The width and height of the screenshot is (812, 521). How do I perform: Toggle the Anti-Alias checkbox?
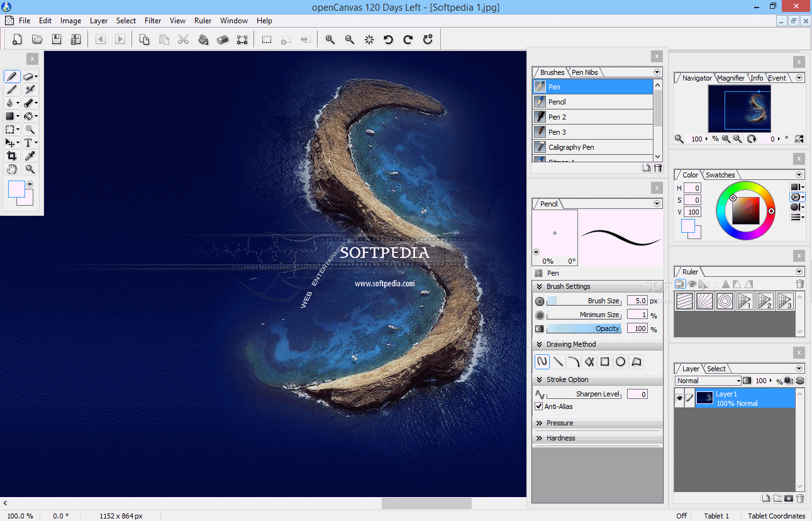[x=539, y=406]
